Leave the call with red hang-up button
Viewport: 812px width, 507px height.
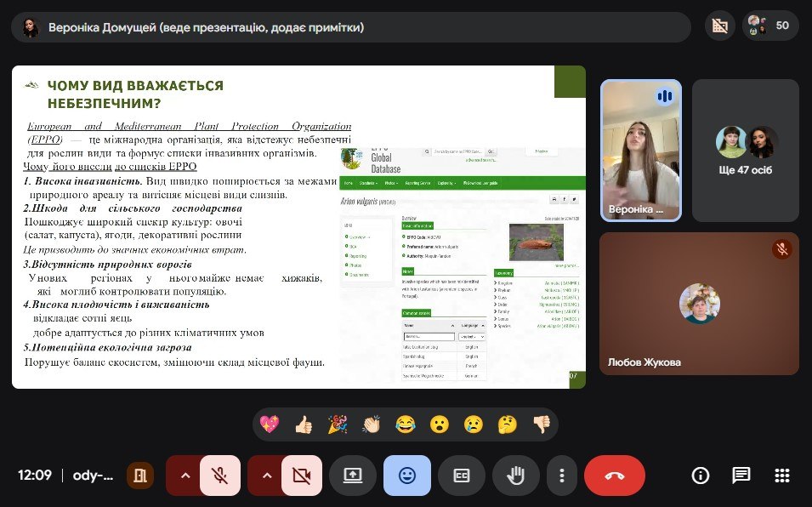(615, 476)
